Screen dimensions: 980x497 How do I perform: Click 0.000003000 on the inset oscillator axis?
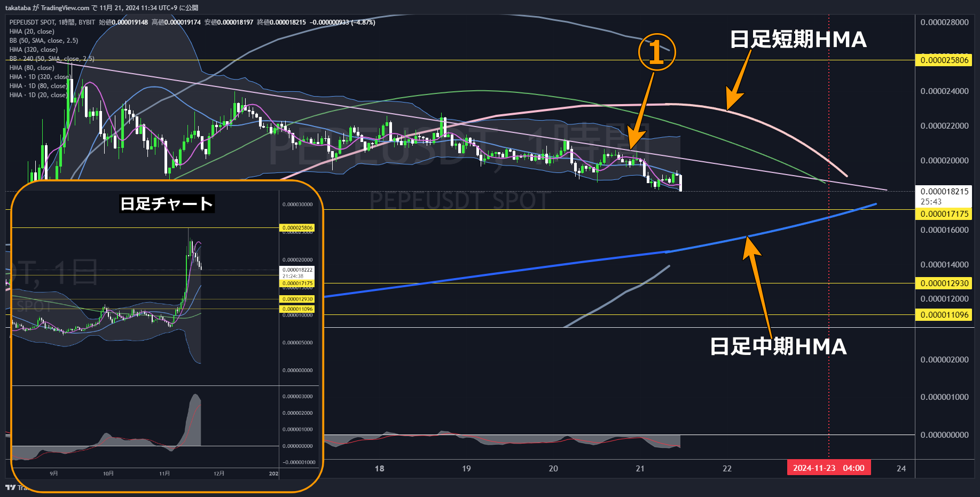click(297, 397)
